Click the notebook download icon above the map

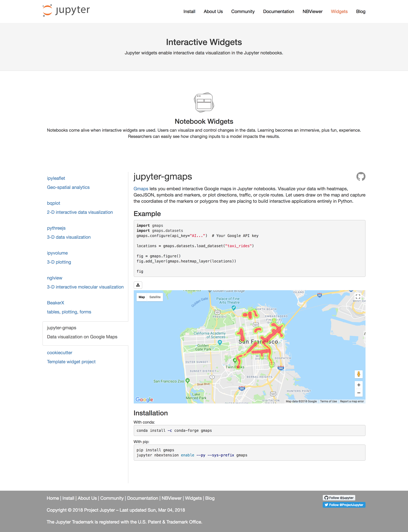[x=138, y=285]
